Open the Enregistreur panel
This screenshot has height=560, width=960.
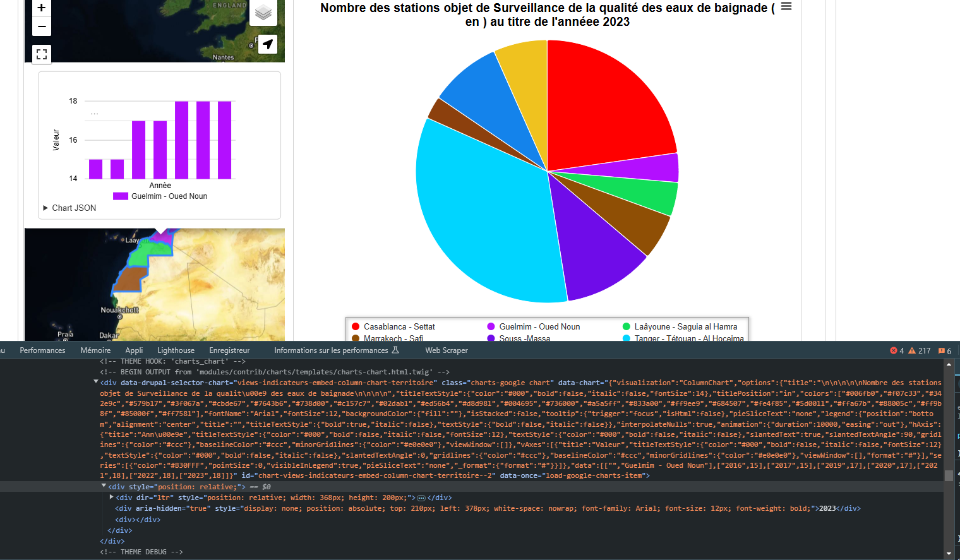coord(229,350)
